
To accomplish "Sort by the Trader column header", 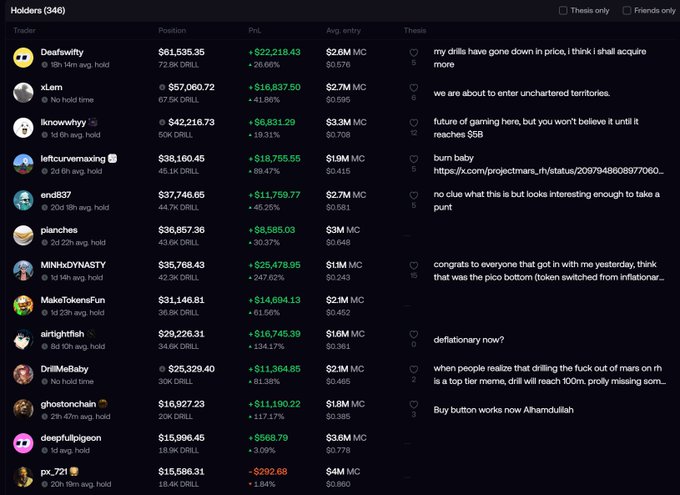I will click(x=24, y=30).
